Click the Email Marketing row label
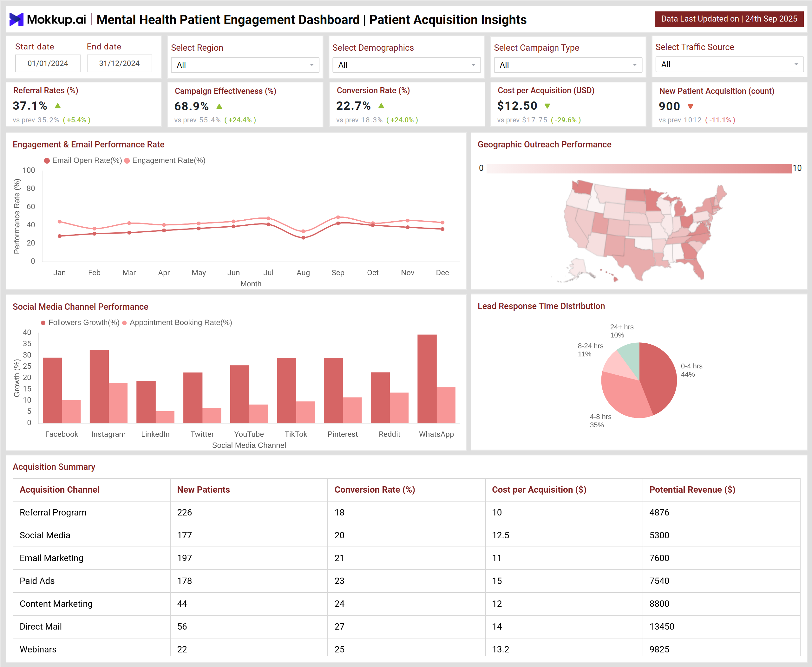The image size is (812, 667). coord(51,558)
